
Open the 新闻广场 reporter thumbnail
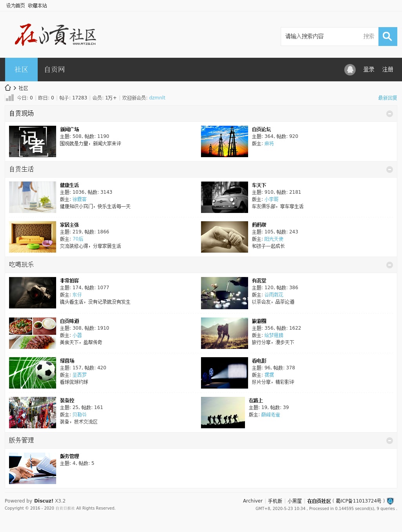tap(33, 141)
